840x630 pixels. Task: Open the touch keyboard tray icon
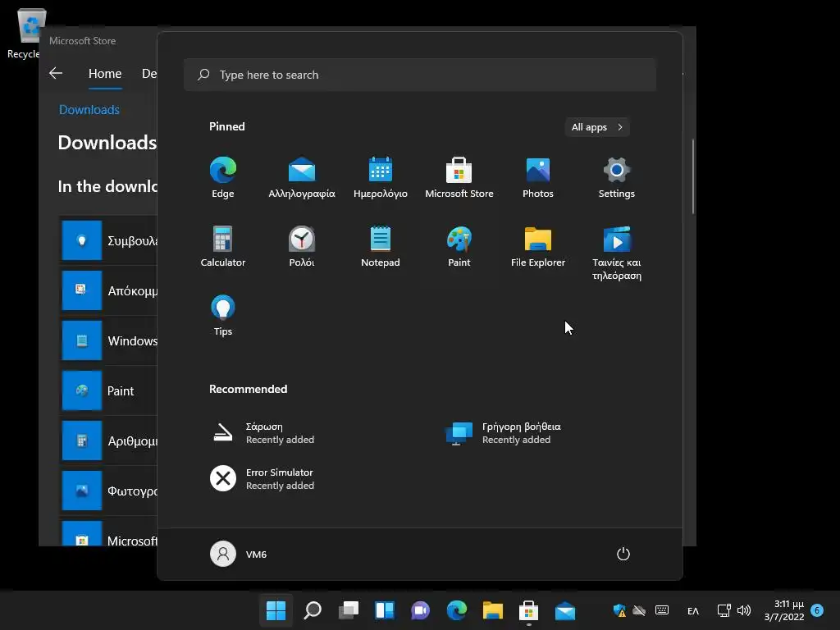pos(662,610)
